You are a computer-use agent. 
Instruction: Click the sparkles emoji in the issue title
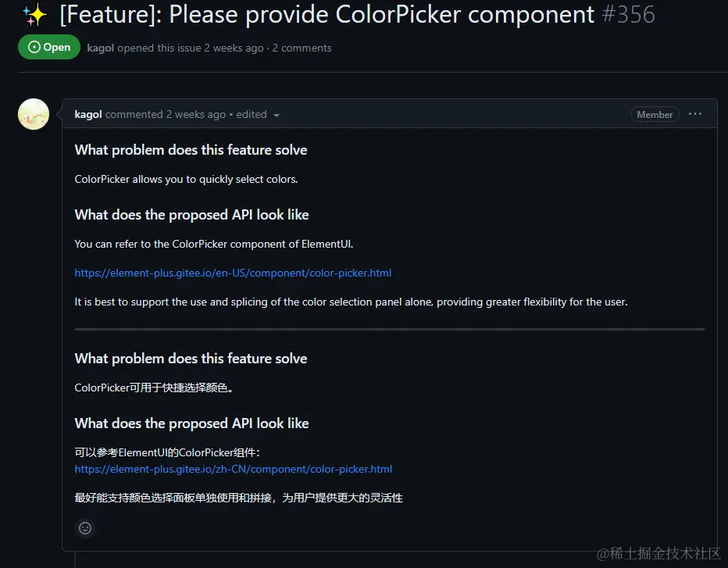(x=34, y=15)
